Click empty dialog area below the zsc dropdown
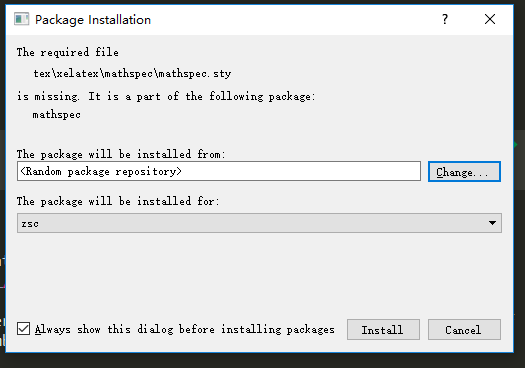 point(259,275)
